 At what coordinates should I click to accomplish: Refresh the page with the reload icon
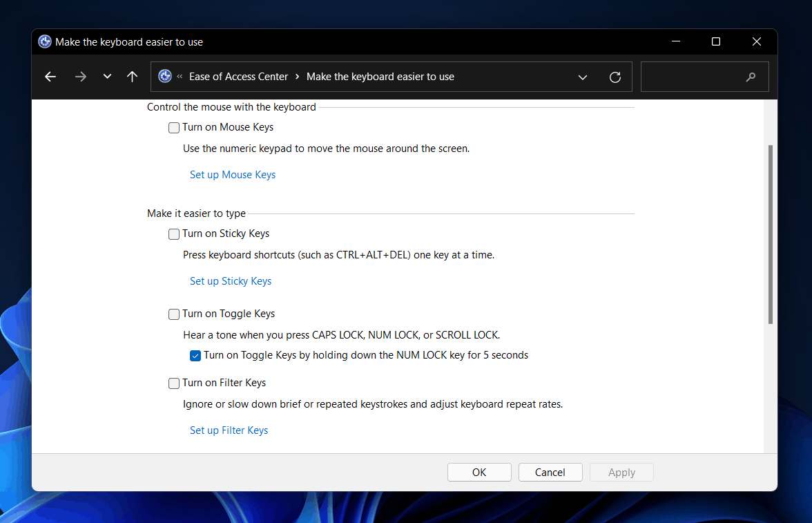point(615,77)
